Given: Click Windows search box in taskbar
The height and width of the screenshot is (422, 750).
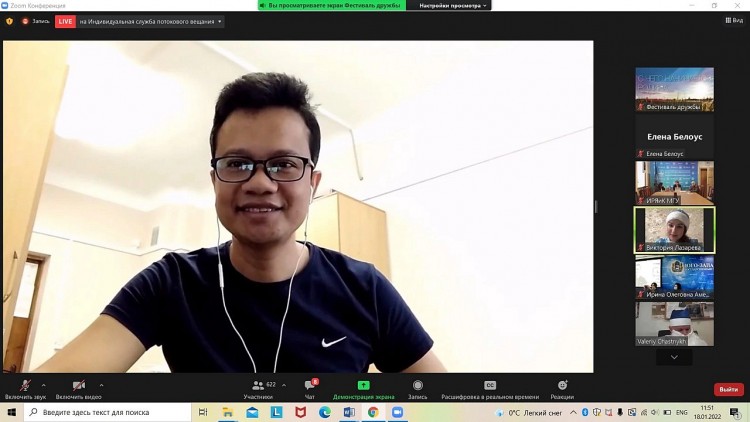Looking at the screenshot, I should [108, 412].
